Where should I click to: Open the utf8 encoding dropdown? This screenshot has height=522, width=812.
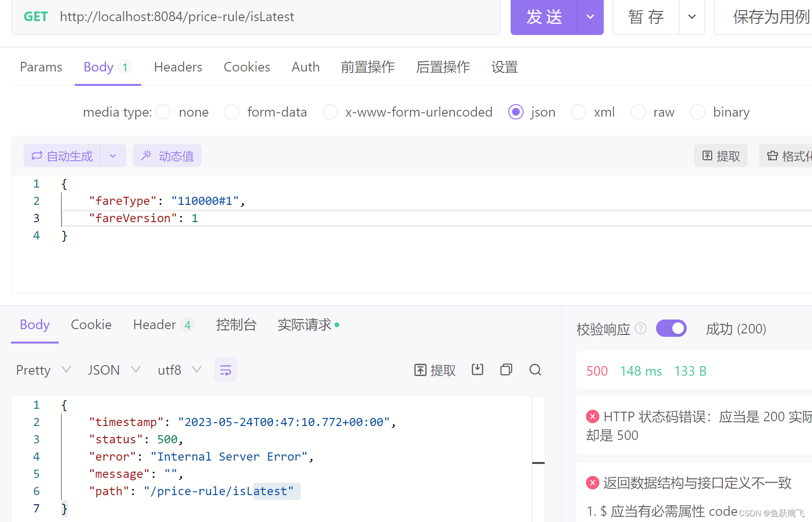pos(179,369)
